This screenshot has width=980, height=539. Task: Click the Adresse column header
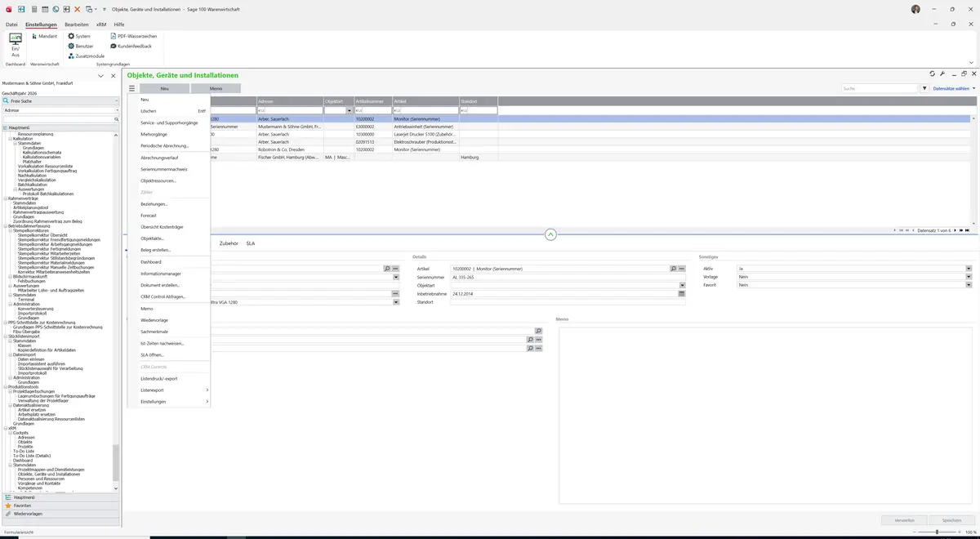coord(289,101)
